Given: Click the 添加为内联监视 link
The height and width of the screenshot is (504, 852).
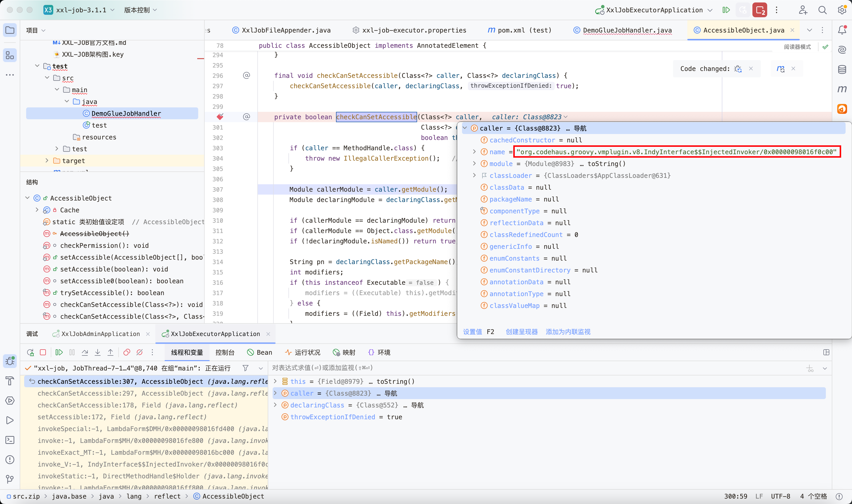Looking at the screenshot, I should [x=568, y=332].
